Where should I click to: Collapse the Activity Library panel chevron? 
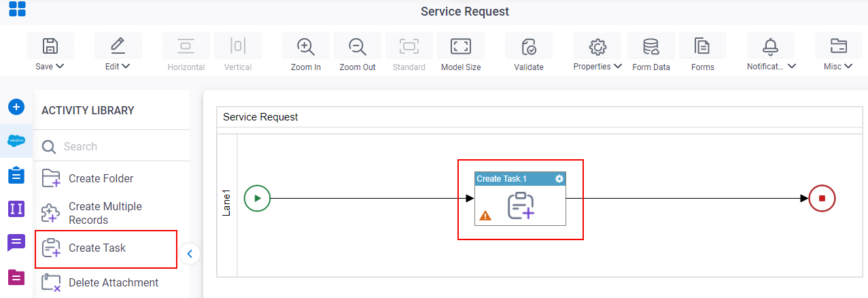[190, 254]
